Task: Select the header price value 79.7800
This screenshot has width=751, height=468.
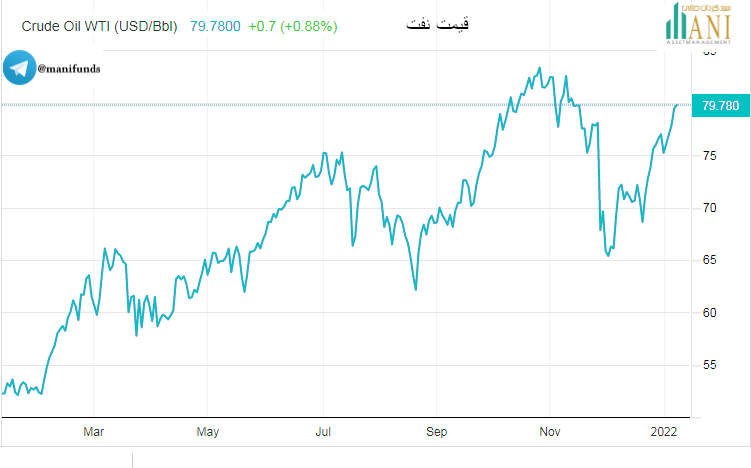Action: (215, 26)
